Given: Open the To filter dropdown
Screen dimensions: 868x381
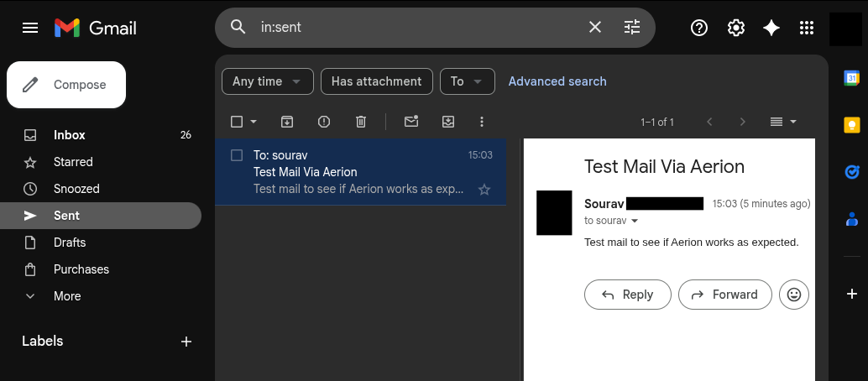Looking at the screenshot, I should (468, 81).
